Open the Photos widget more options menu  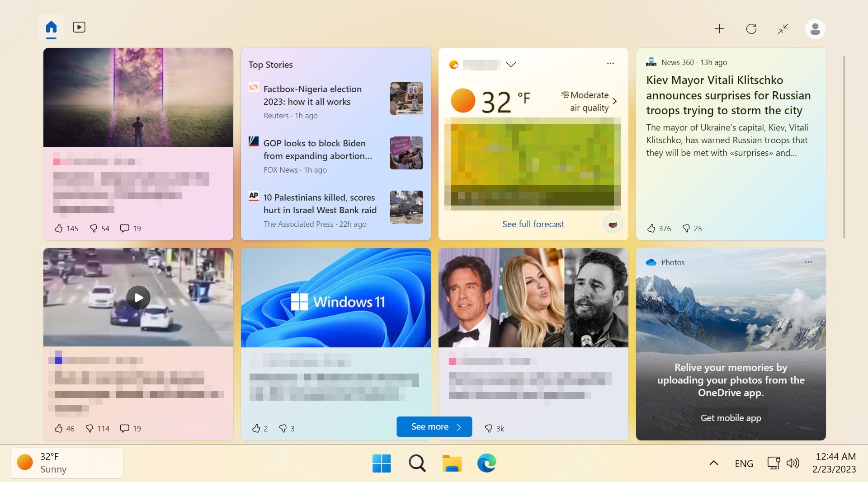(808, 262)
